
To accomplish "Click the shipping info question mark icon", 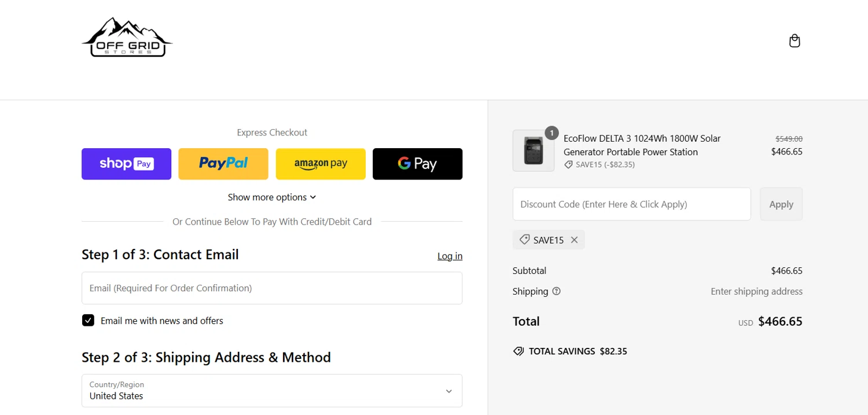I will click(557, 291).
